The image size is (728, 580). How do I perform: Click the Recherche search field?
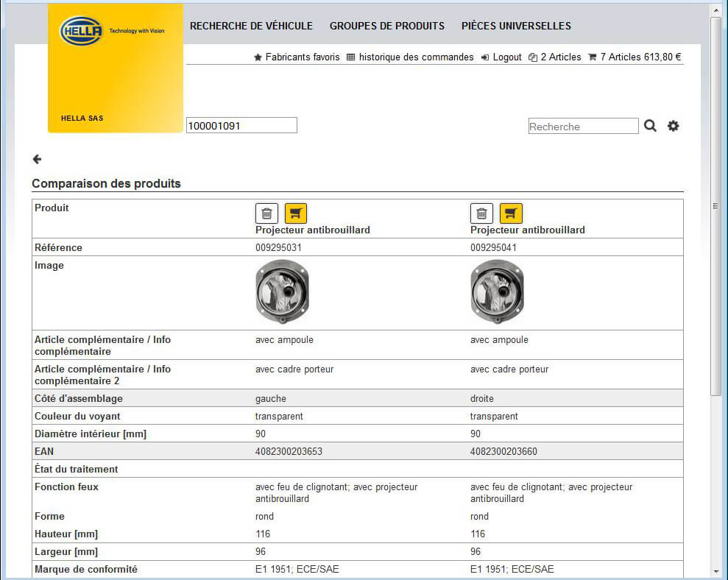[x=583, y=127]
